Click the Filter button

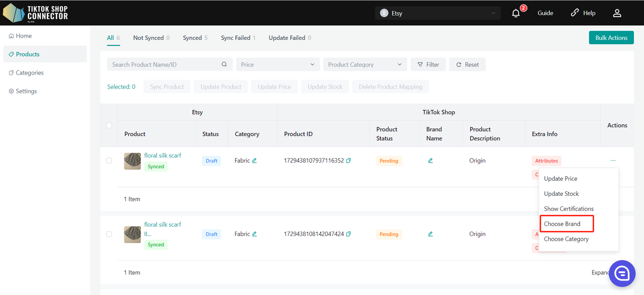pos(428,64)
